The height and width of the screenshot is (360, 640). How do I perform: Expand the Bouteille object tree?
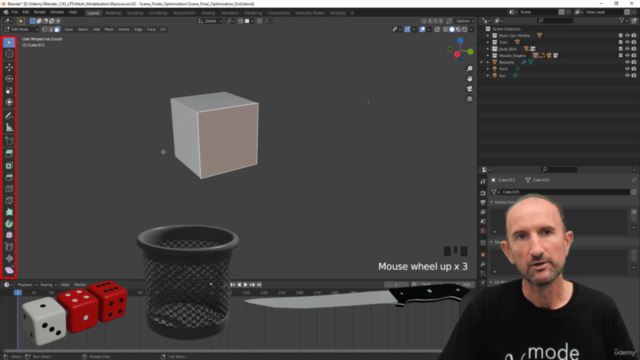pyautogui.click(x=488, y=62)
